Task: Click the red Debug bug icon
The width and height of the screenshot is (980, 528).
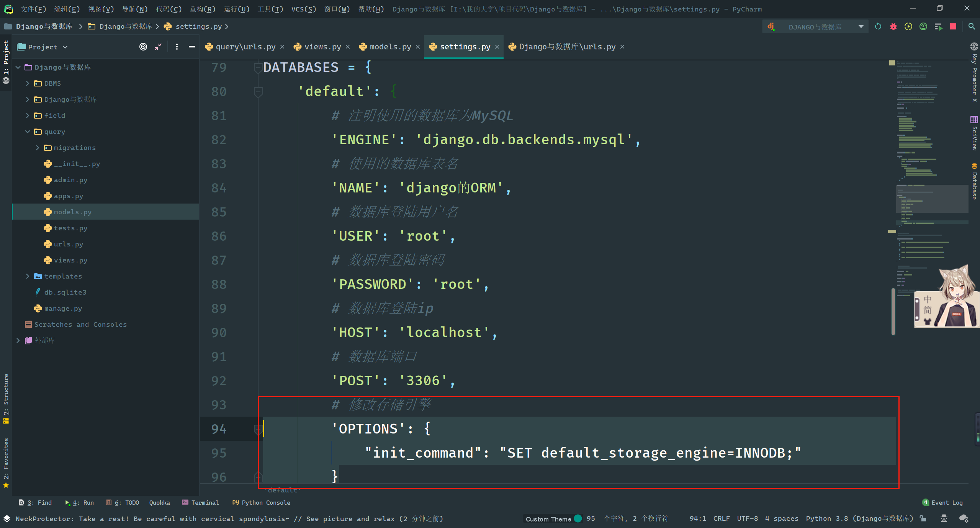Action: (893, 26)
